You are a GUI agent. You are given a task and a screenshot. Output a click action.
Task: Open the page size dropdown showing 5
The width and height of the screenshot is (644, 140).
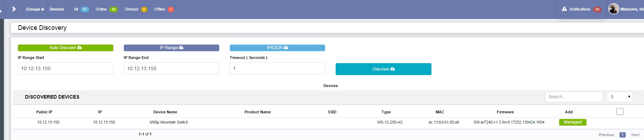(x=619, y=97)
